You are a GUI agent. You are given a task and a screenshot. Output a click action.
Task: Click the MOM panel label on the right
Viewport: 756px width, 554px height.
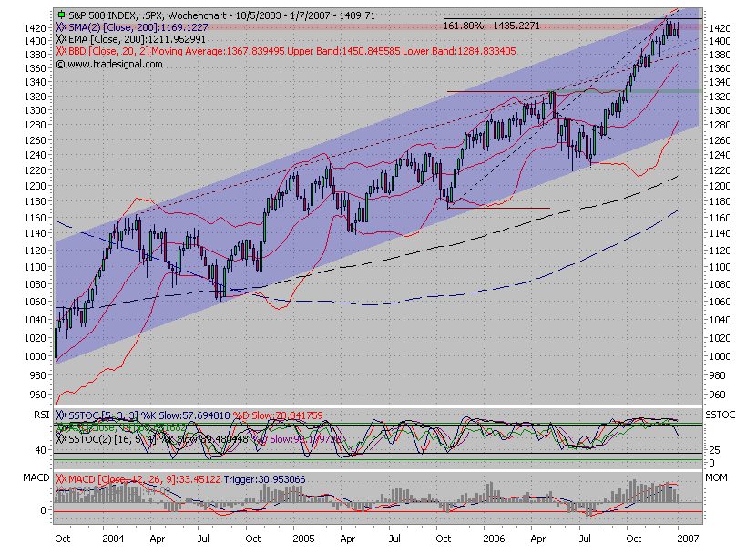tap(716, 477)
